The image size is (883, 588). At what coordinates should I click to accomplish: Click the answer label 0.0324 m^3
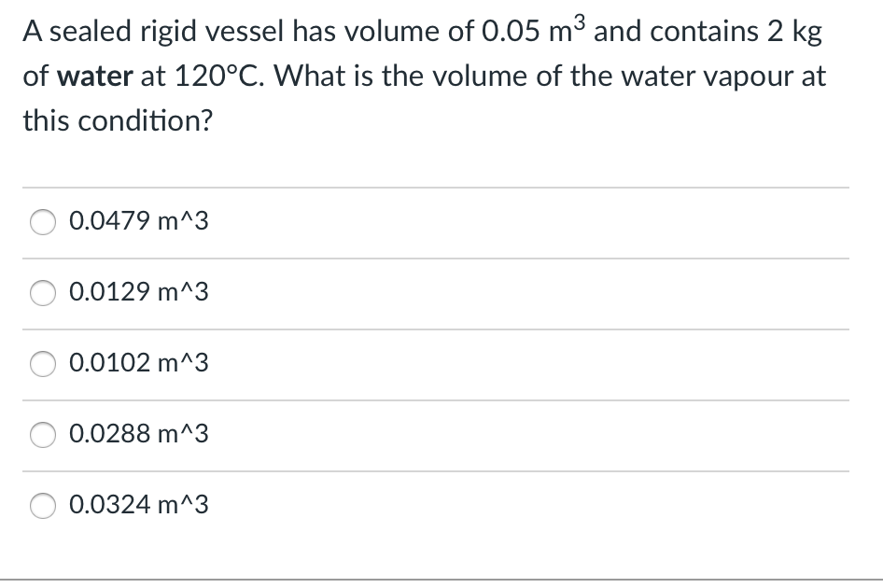[138, 505]
